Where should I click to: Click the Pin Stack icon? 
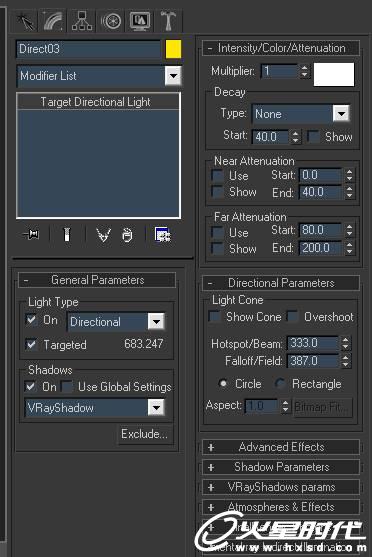(31, 234)
